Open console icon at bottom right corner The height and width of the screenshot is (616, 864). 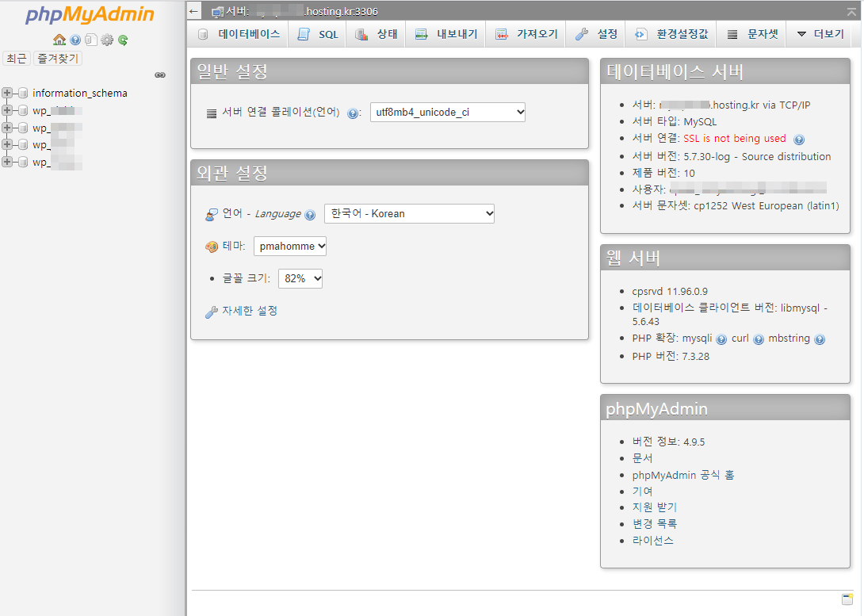pos(847,599)
